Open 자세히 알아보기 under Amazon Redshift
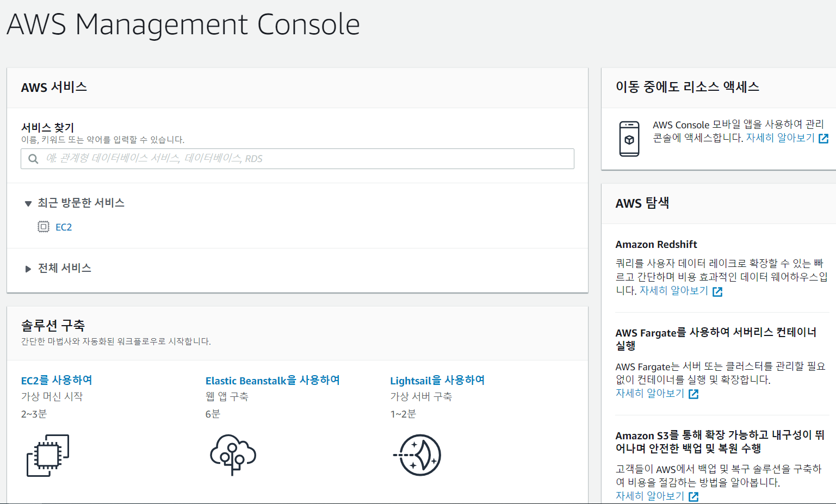The image size is (836, 504). click(x=673, y=291)
